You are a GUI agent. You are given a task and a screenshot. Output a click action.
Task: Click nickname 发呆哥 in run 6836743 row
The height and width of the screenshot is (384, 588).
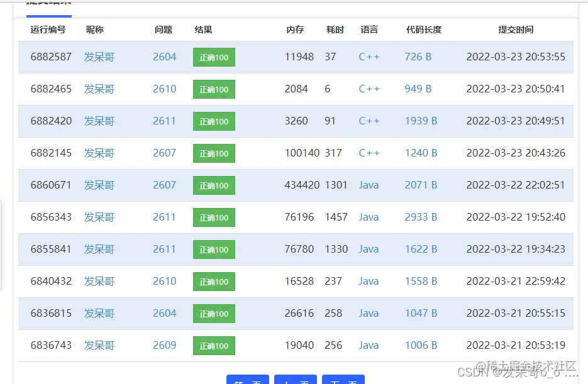pyautogui.click(x=99, y=346)
